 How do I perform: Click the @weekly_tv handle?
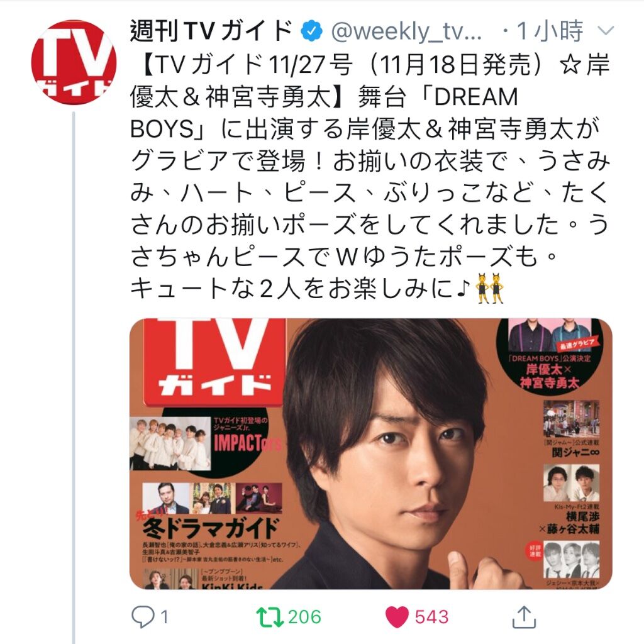pyautogui.click(x=406, y=31)
